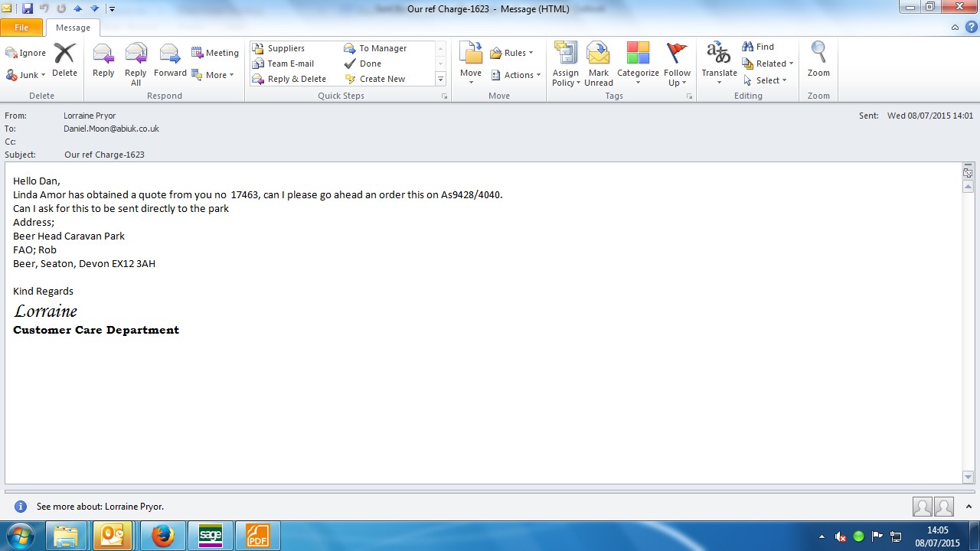Mark the message as Unread

click(598, 63)
